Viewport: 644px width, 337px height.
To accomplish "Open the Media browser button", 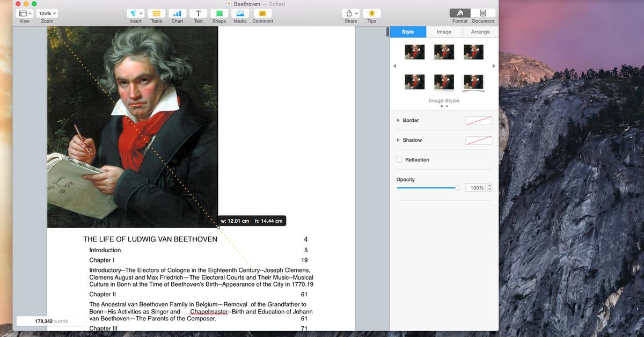I will pos(240,13).
